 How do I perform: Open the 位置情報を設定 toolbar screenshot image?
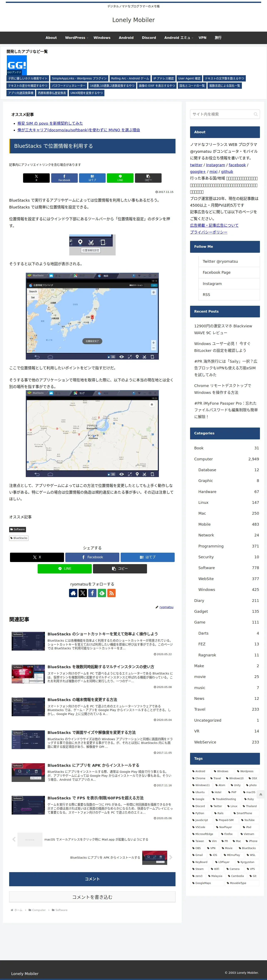pyautogui.click(x=92, y=245)
